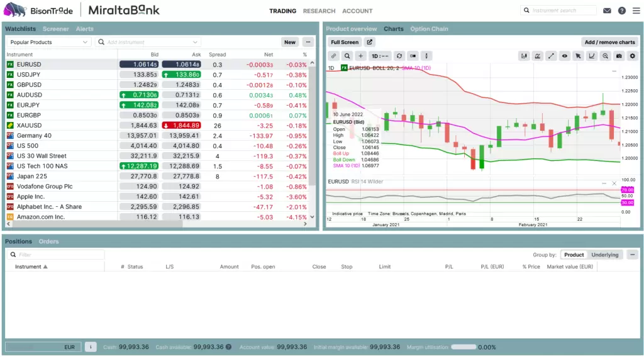This screenshot has height=357, width=644.
Task: Select the chart cursor pointer tool
Action: [x=578, y=56]
